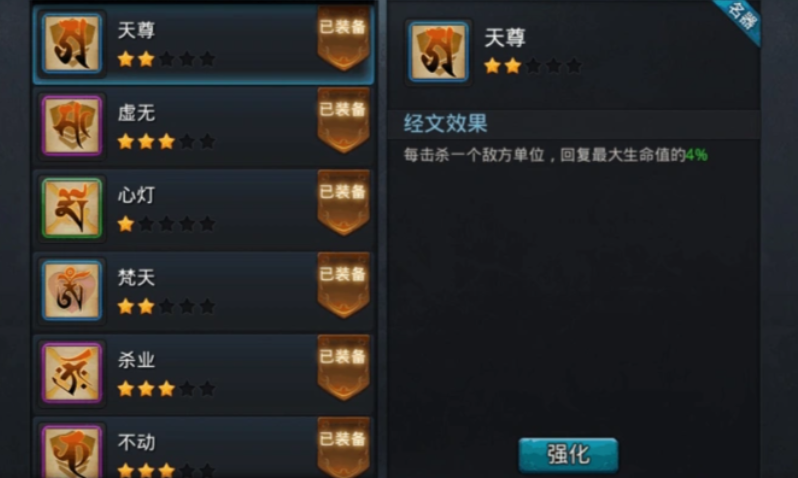Click the 强化 upgrade button

(x=568, y=455)
